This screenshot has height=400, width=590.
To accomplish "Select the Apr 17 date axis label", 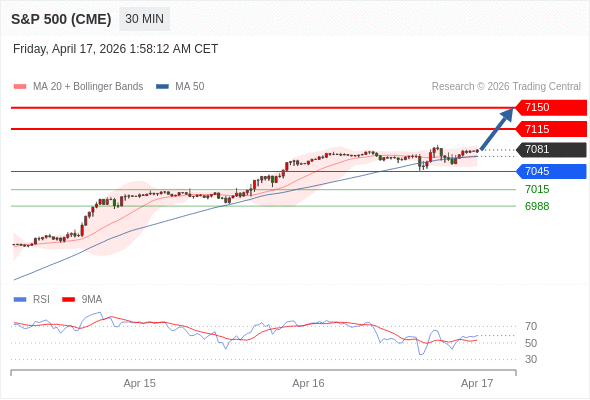I will click(x=477, y=383).
